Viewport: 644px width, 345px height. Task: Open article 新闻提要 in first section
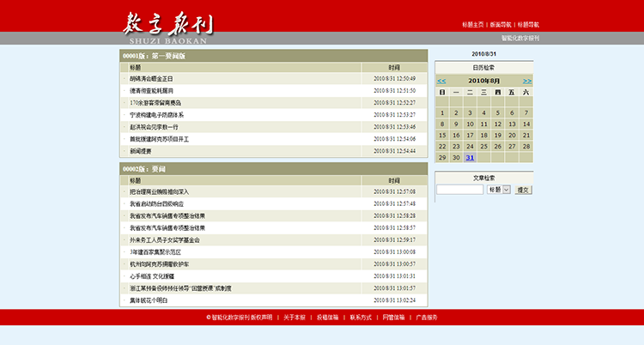tap(141, 151)
